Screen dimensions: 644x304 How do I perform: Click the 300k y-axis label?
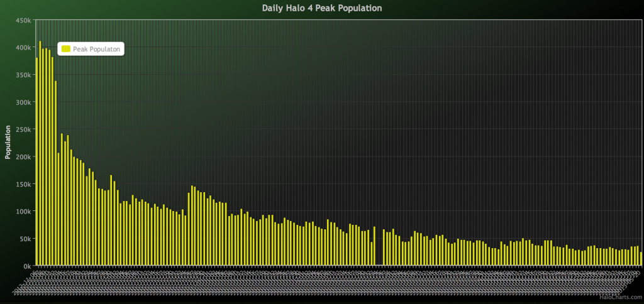tap(23, 102)
